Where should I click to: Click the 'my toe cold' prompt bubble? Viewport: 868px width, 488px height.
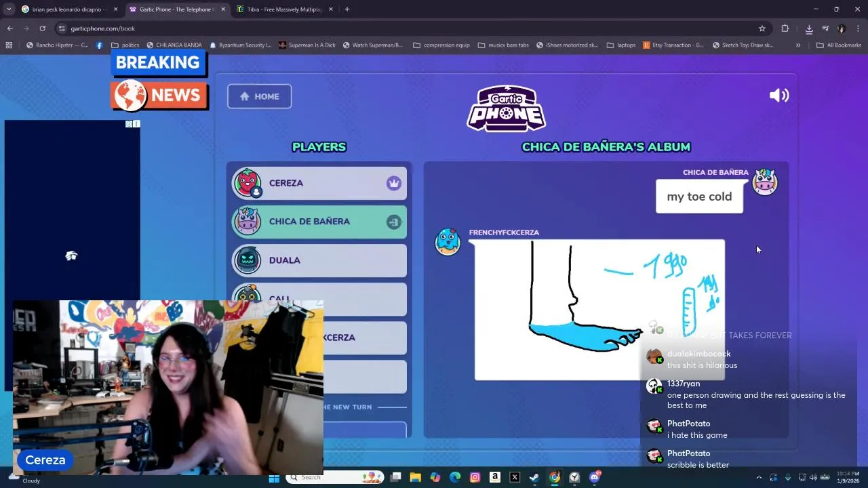point(699,197)
